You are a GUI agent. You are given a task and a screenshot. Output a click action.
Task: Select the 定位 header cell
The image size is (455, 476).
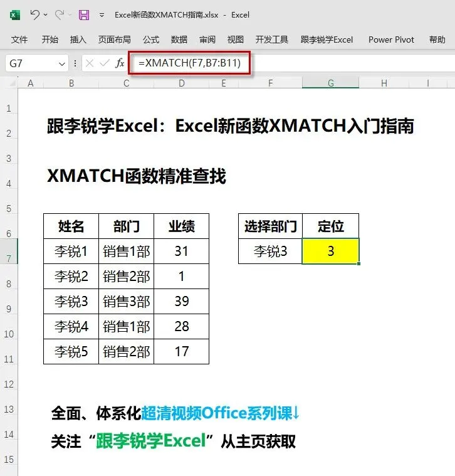(331, 226)
